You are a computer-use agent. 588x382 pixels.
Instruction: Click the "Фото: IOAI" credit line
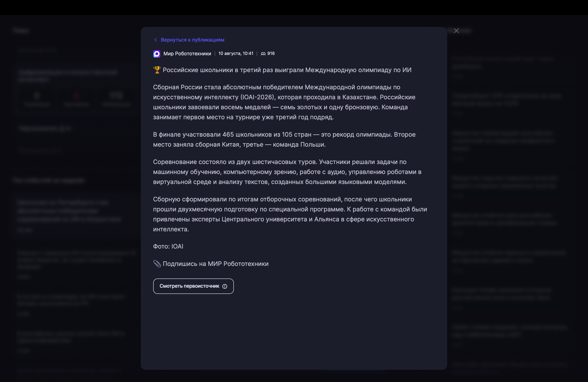(x=168, y=246)
